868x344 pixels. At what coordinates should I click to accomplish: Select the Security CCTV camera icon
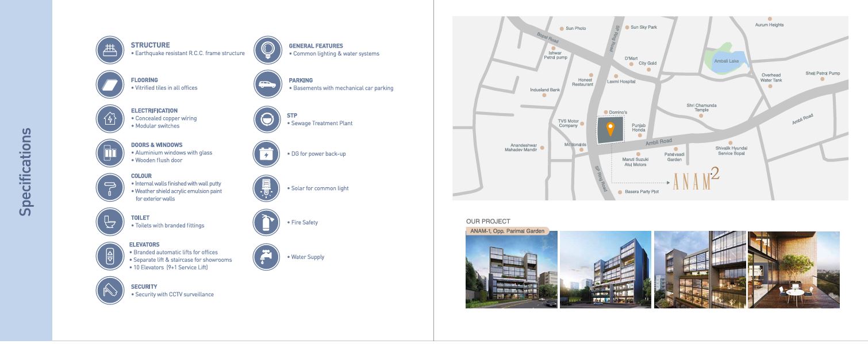coord(109,291)
